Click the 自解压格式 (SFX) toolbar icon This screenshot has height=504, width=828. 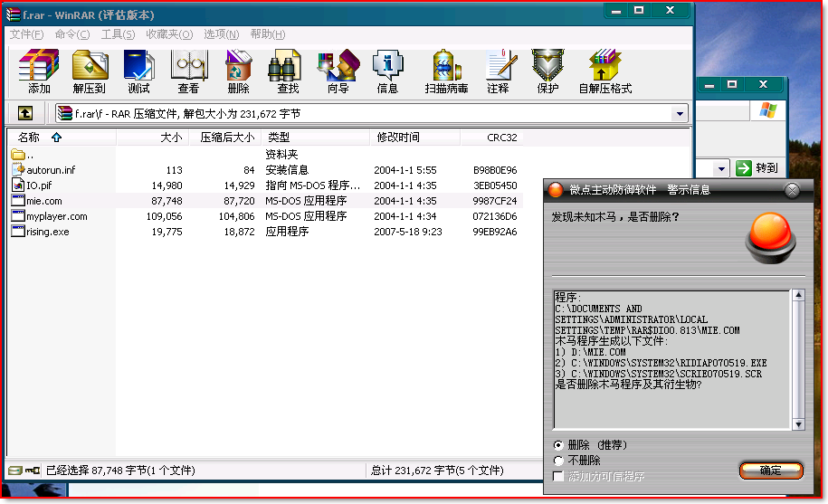click(x=605, y=65)
